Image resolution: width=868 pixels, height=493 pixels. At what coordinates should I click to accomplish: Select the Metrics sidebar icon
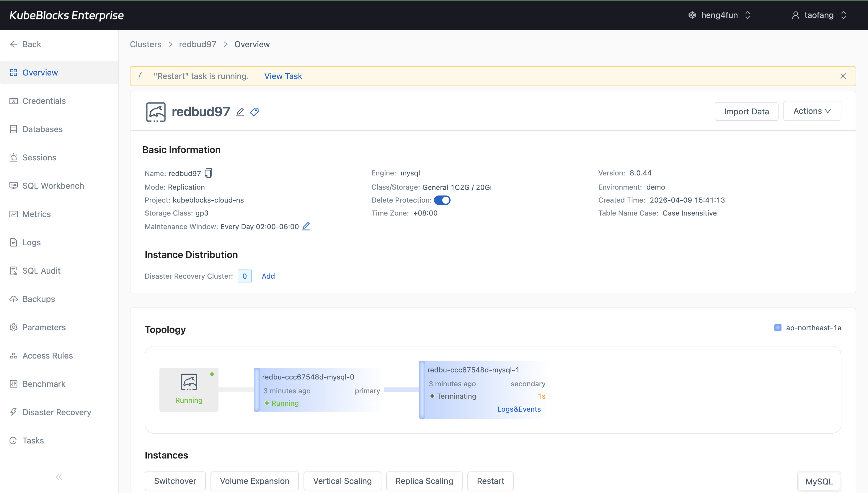(14, 214)
